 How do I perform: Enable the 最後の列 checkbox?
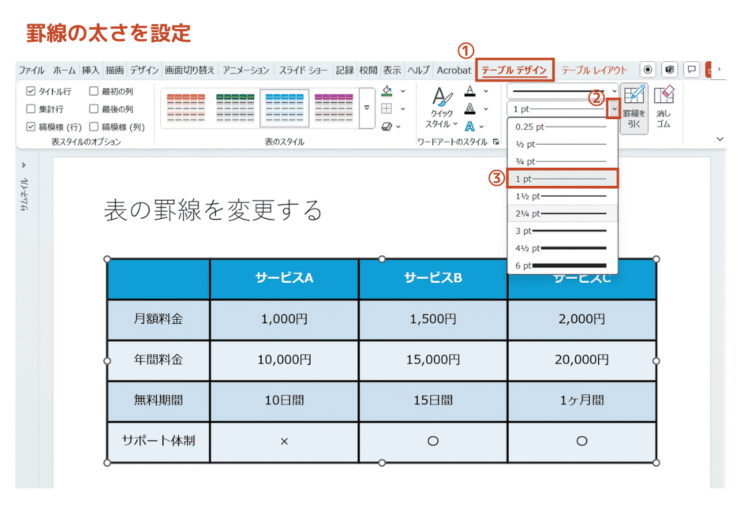93,109
